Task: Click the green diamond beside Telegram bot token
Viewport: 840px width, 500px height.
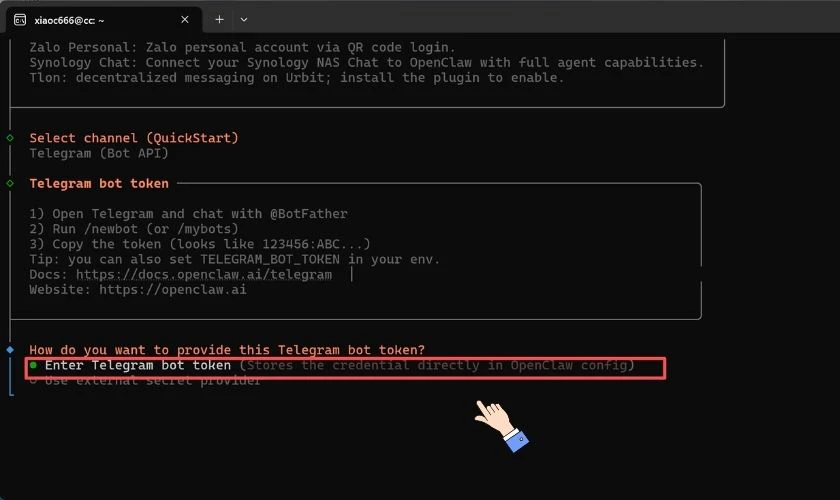Action: click(10, 184)
